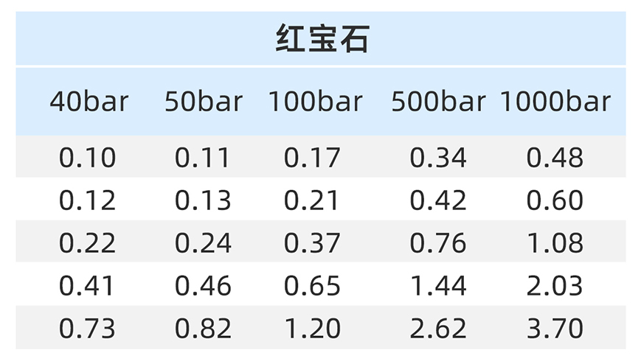Select the cell showing 1.44
Image resolution: width=641 pixels, height=364 pixels.
438,286
